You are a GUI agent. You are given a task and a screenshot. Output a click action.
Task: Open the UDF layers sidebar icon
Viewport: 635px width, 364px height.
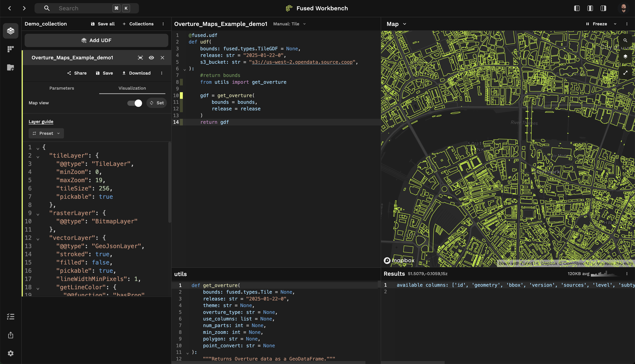pyautogui.click(x=10, y=31)
